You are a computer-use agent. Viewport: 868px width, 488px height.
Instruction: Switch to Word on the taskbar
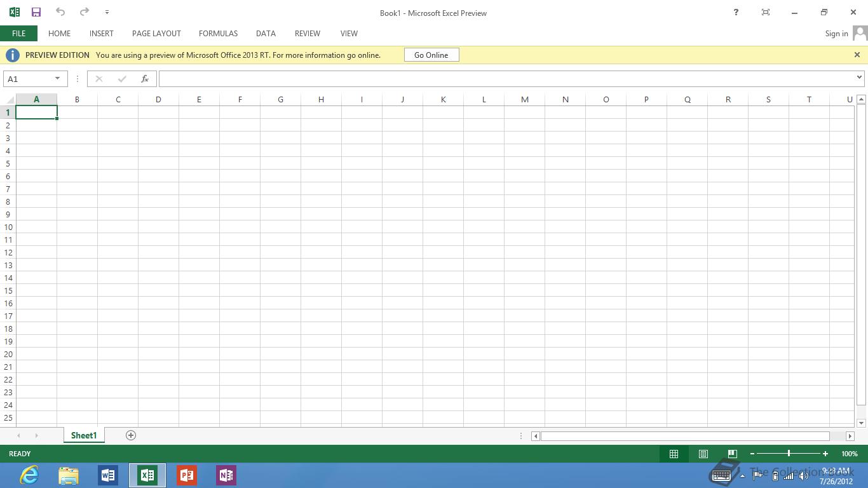[x=108, y=475]
